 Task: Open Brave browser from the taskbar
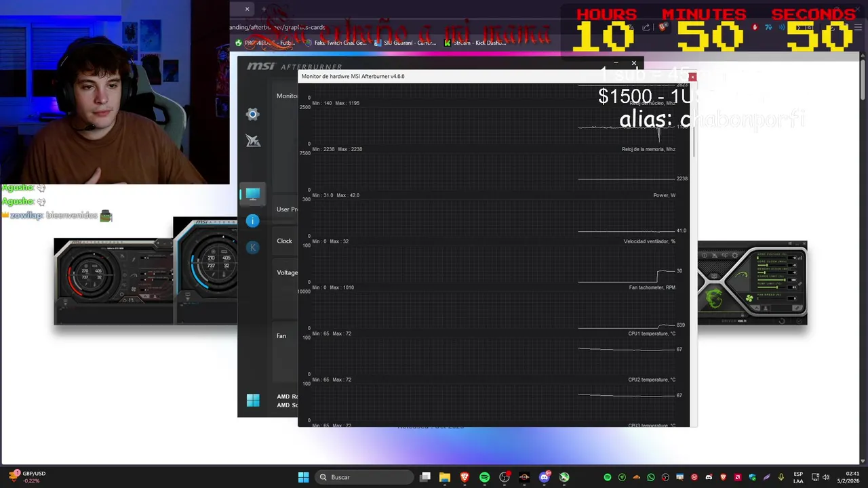(x=465, y=477)
